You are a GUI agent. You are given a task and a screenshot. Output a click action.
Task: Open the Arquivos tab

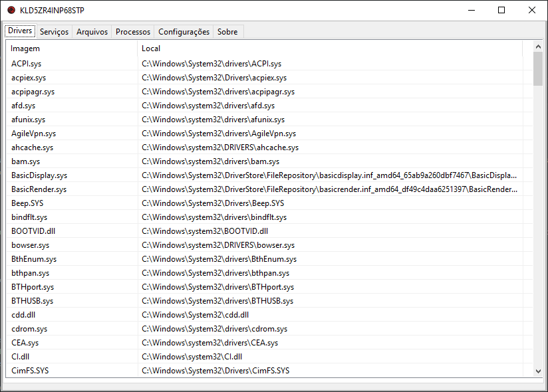(x=92, y=31)
